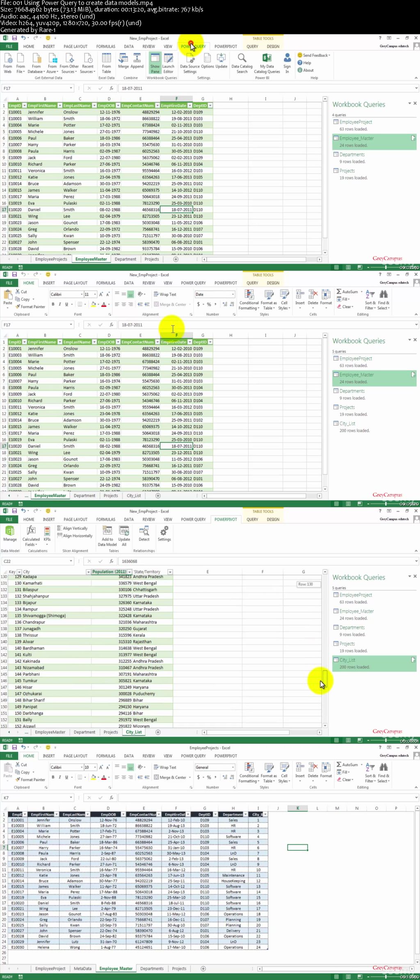Click Font Color swatch in EmployeeProjects window
This screenshot has height=980, width=420.
tap(104, 777)
